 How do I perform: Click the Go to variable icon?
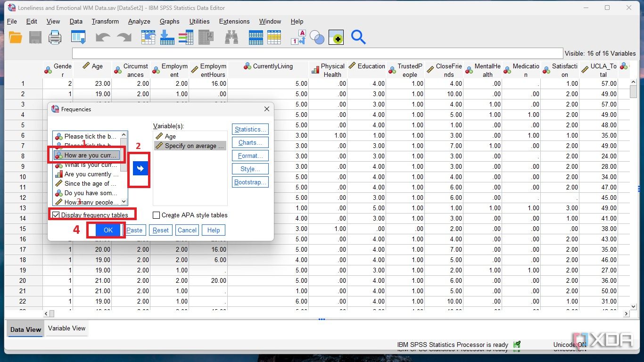pos(167,38)
